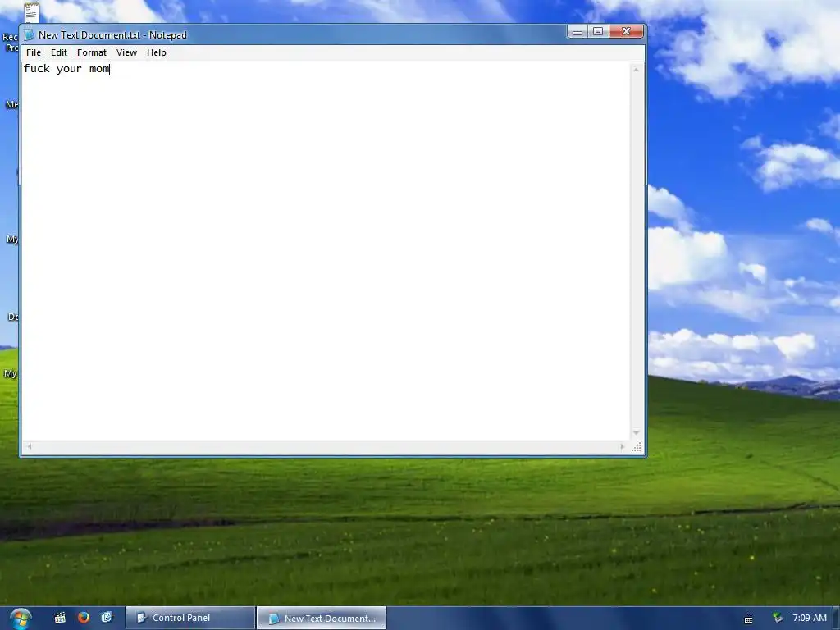Click the New Text Document taskbar button
Screen dimensions: 840x630
click(322, 618)
